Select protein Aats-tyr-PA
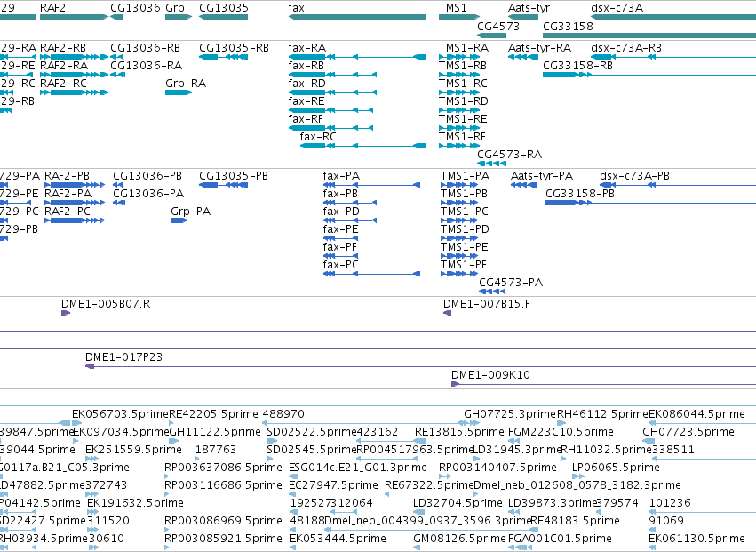 (542, 176)
